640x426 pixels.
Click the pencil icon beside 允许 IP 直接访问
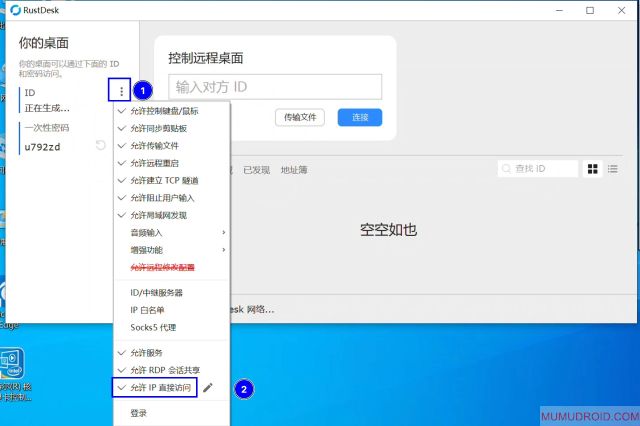(208, 388)
